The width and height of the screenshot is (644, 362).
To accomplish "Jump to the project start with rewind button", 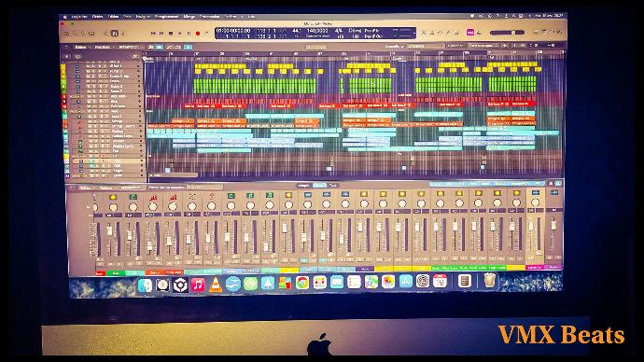I will pos(153,34).
